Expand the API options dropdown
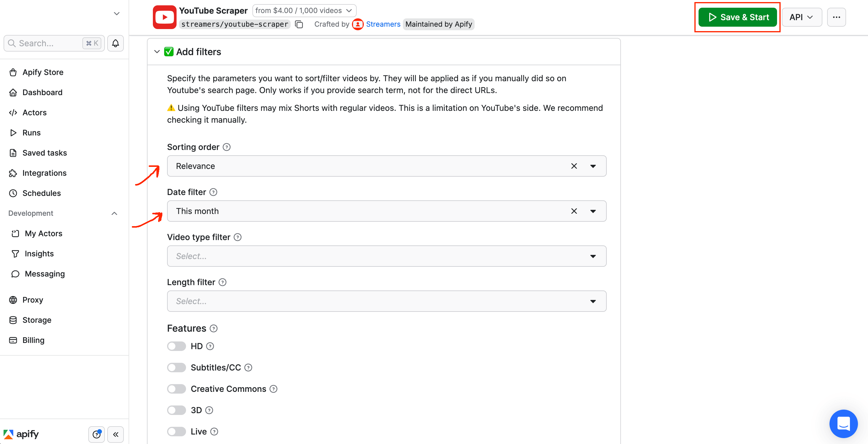 [802, 17]
